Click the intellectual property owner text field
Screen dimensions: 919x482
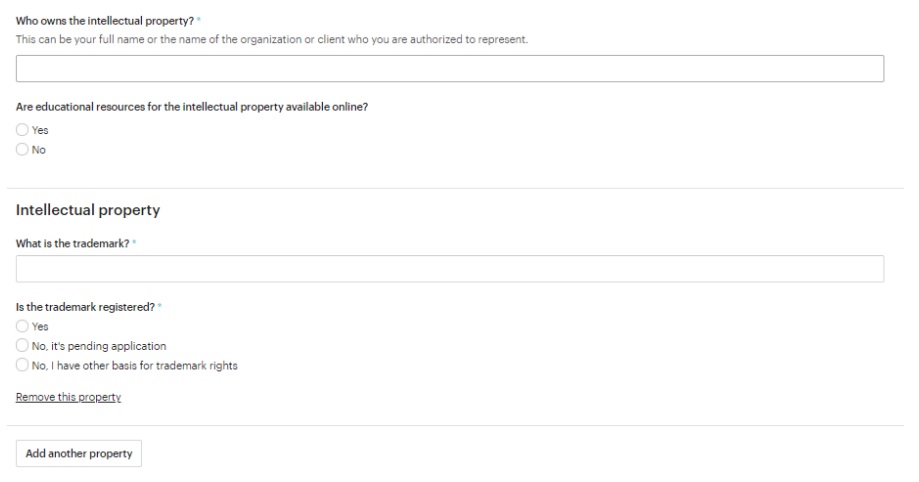pos(450,69)
